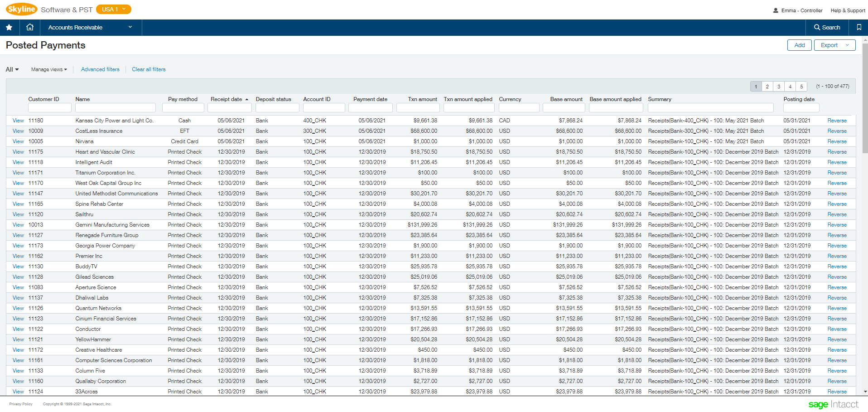Click the Add button
The height and width of the screenshot is (412, 868).
(x=800, y=45)
